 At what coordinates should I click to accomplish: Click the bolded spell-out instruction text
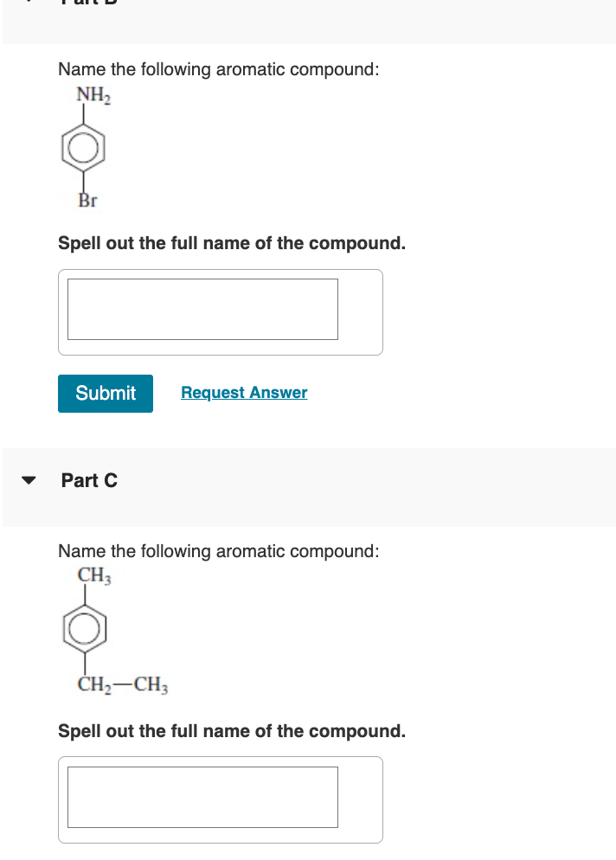[x=231, y=243]
